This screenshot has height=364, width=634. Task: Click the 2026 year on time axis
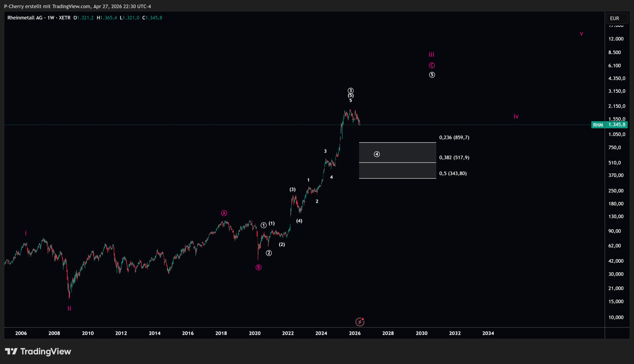[x=355, y=333]
